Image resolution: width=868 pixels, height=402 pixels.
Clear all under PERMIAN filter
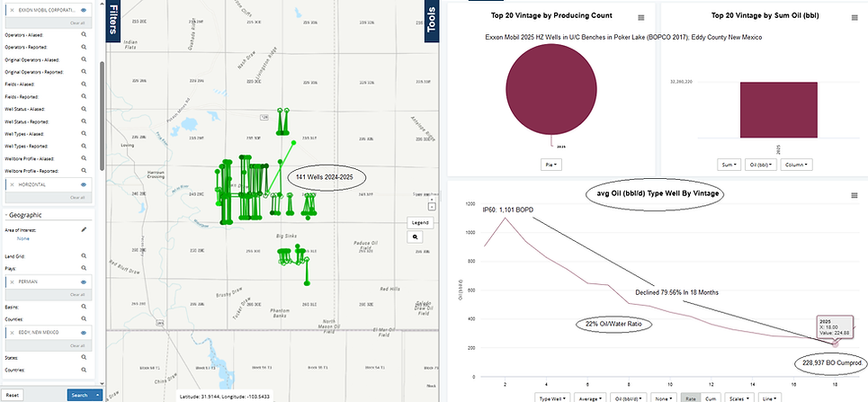(77, 295)
